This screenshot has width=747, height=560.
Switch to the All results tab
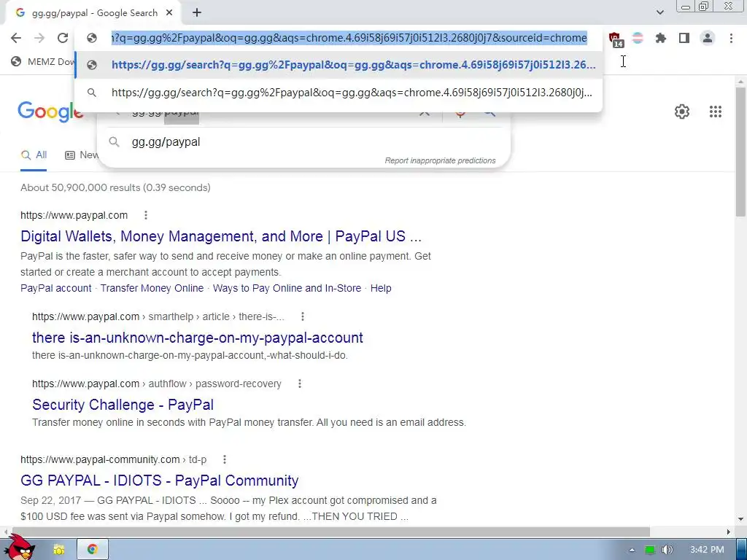(34, 155)
